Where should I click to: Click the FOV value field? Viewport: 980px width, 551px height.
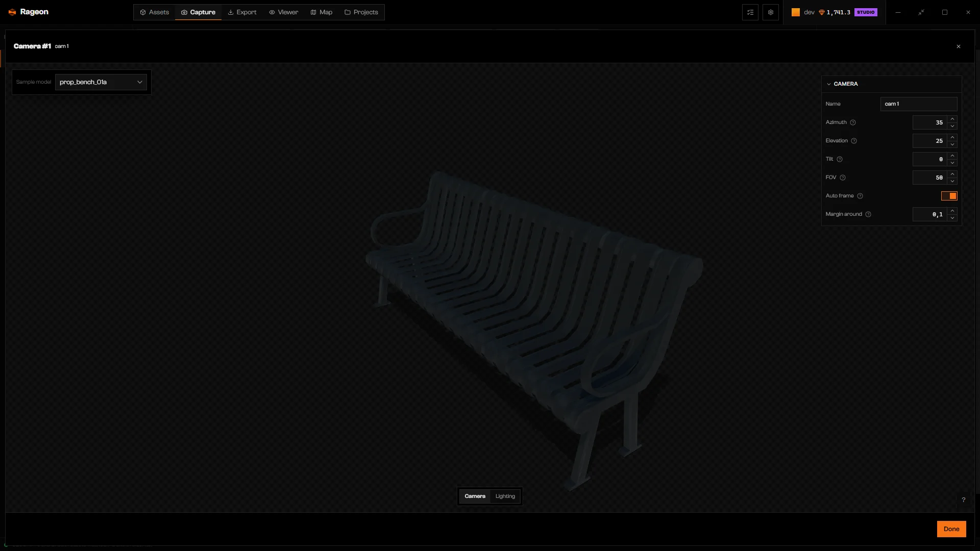929,178
